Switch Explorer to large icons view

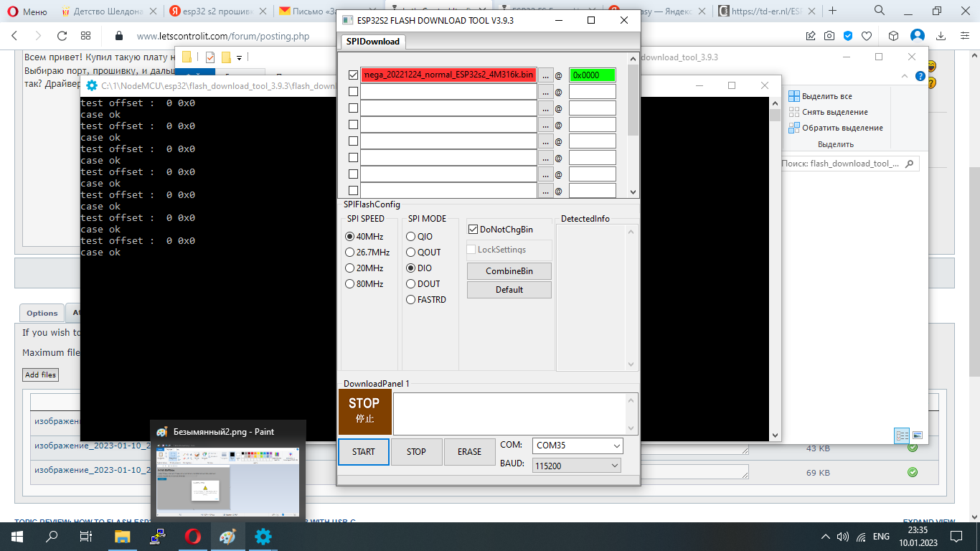click(917, 435)
